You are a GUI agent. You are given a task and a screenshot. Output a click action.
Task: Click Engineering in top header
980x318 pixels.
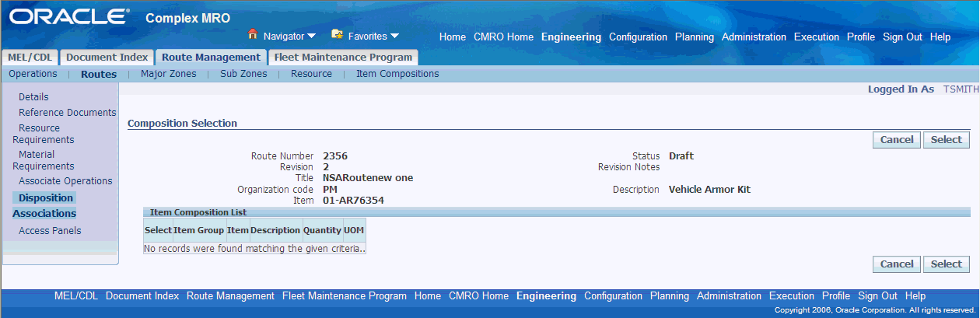coord(571,37)
